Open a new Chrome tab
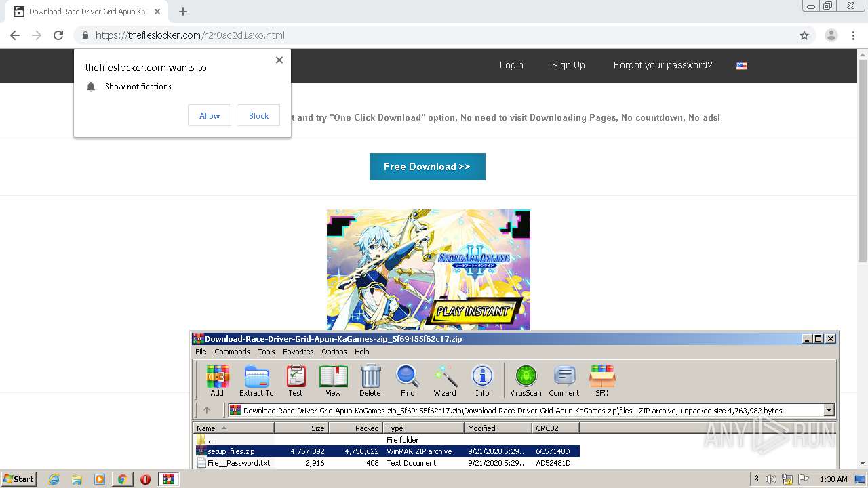 coord(183,12)
